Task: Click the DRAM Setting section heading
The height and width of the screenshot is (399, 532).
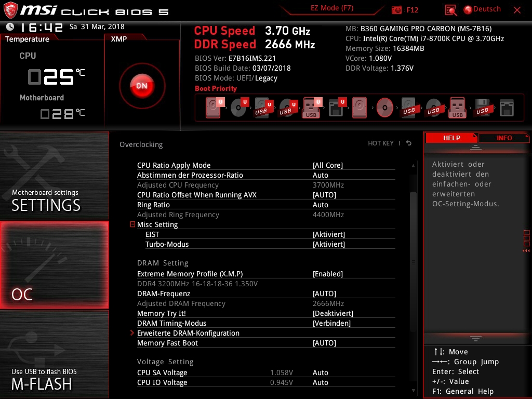Action: [x=163, y=263]
